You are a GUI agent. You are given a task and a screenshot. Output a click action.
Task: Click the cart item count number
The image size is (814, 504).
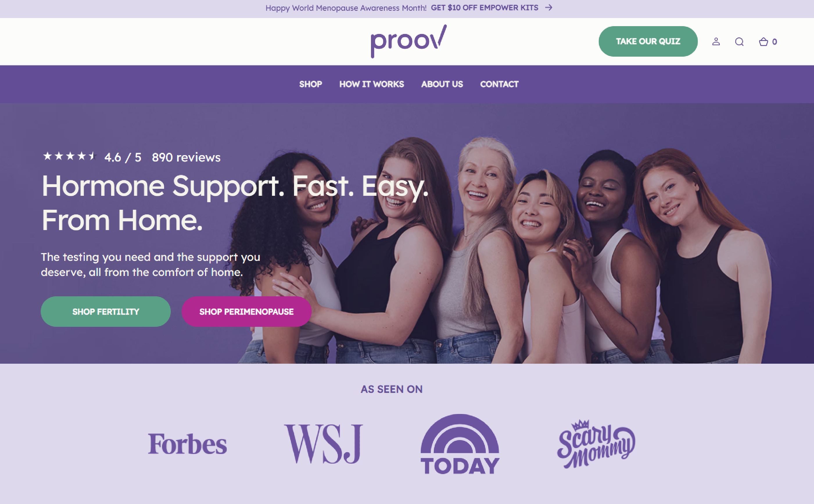[x=775, y=42]
